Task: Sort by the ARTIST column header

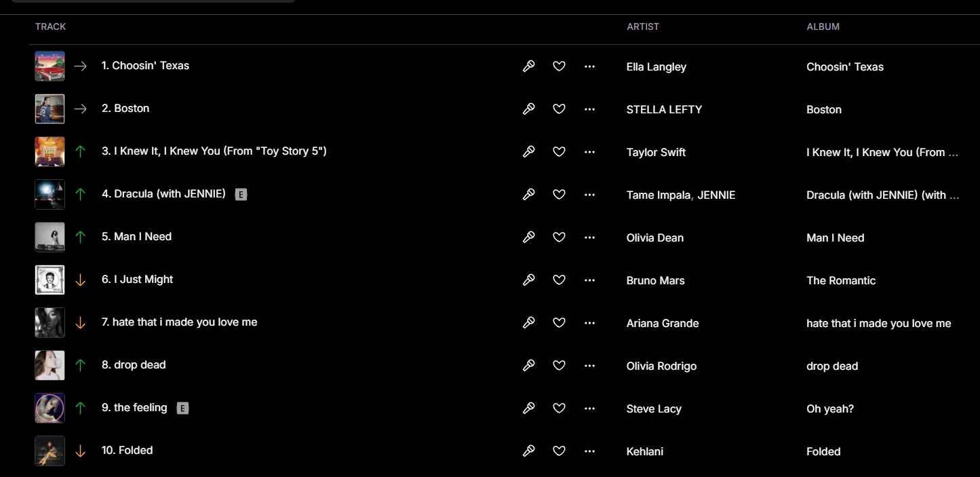Action: tap(643, 26)
